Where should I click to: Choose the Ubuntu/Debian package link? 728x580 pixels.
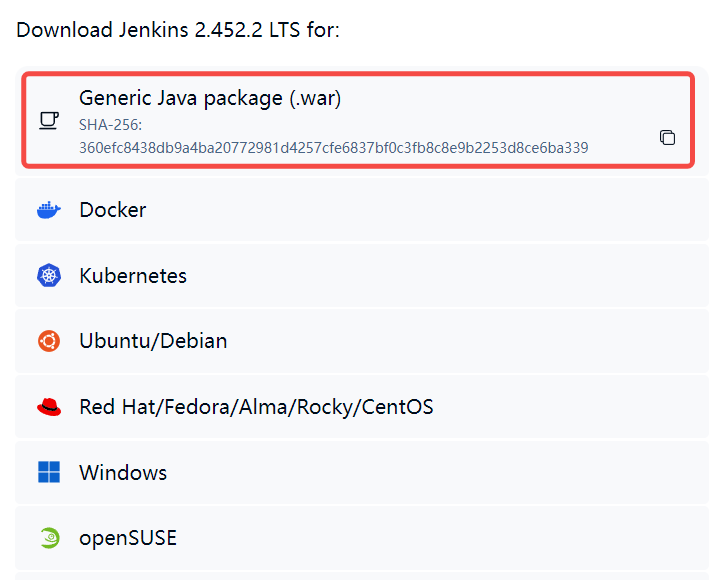tap(153, 341)
